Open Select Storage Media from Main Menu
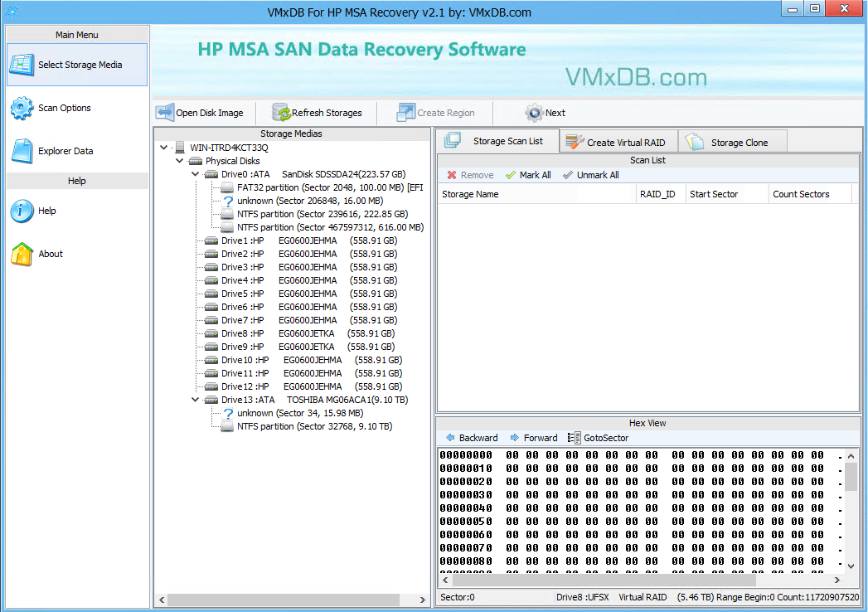868x612 pixels. coord(77,65)
